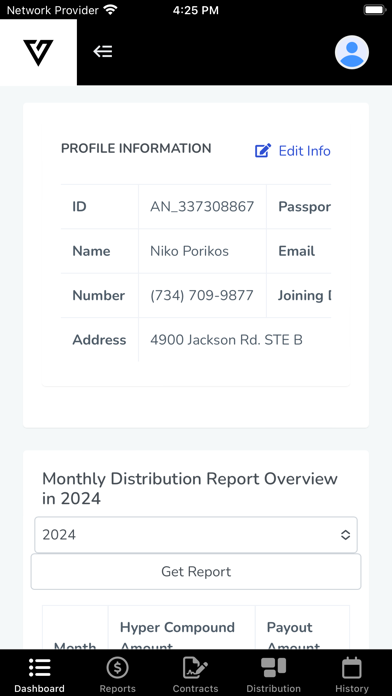Open the Reports tab
The height and width of the screenshot is (696, 392).
pyautogui.click(x=117, y=674)
